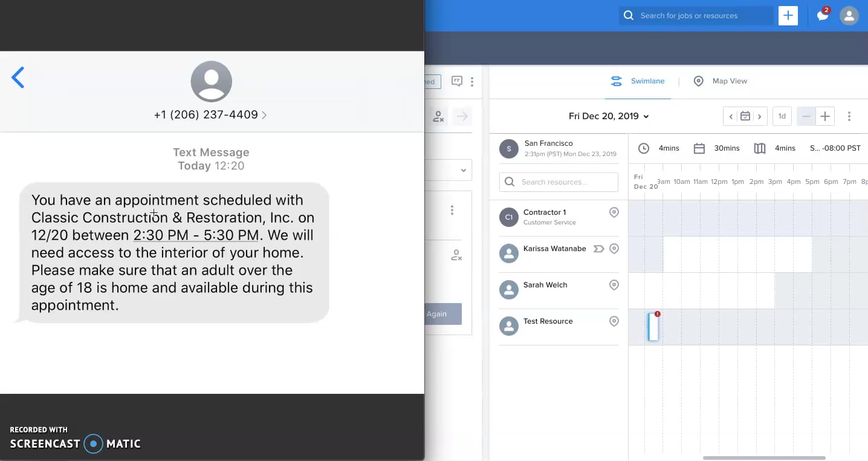Locate Test Resource using its pin icon
This screenshot has height=461, width=868.
coord(614,321)
